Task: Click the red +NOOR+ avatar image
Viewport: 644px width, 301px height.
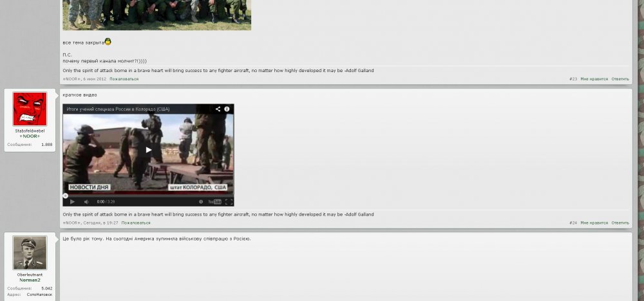Action: 30,109
